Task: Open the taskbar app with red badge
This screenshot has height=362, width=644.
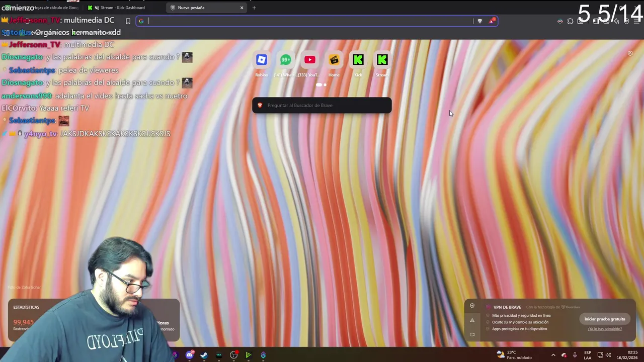Action: [234, 355]
